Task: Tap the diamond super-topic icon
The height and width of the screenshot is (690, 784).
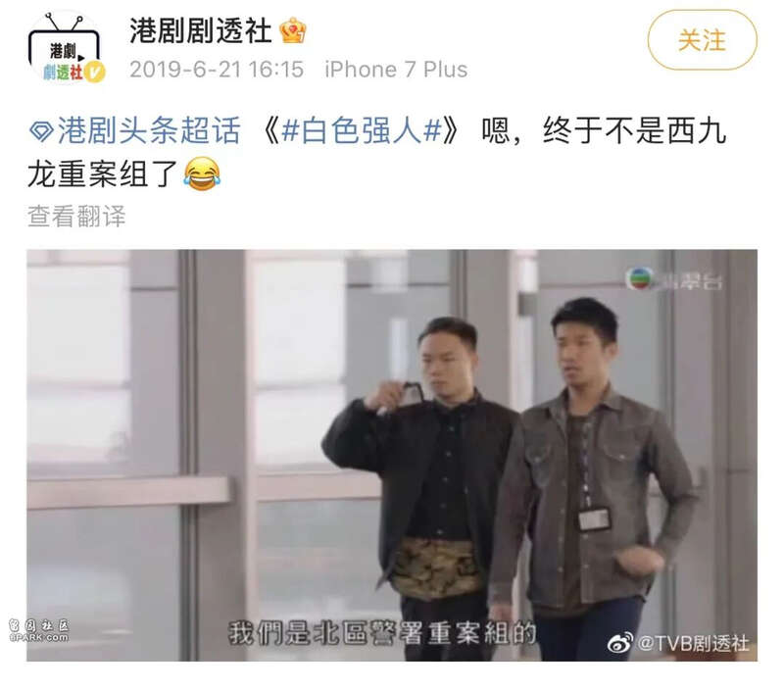Action: 41,131
